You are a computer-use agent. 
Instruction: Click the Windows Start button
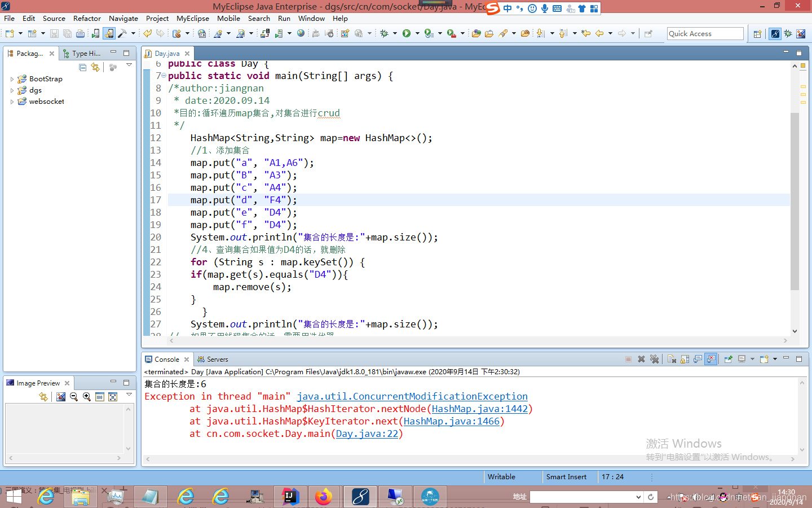tap(13, 497)
